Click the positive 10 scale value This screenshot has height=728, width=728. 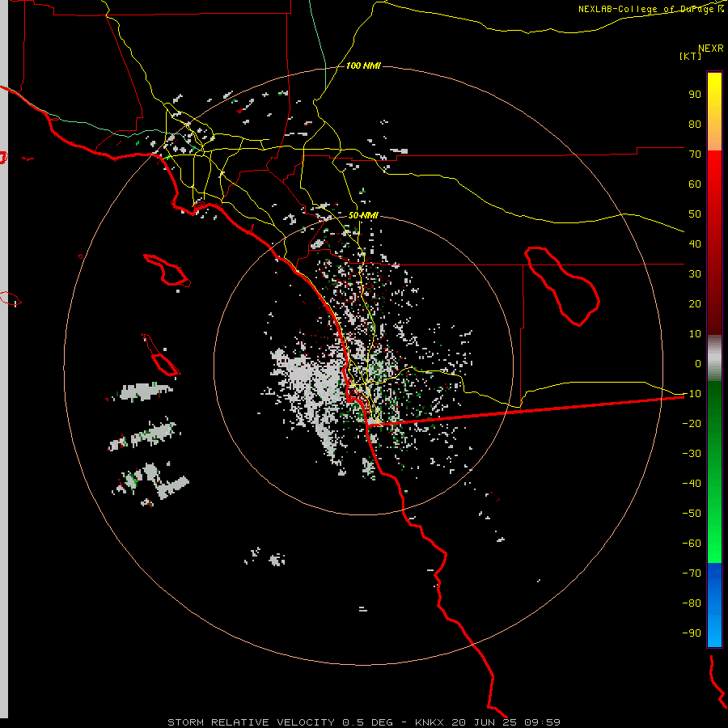click(x=695, y=334)
